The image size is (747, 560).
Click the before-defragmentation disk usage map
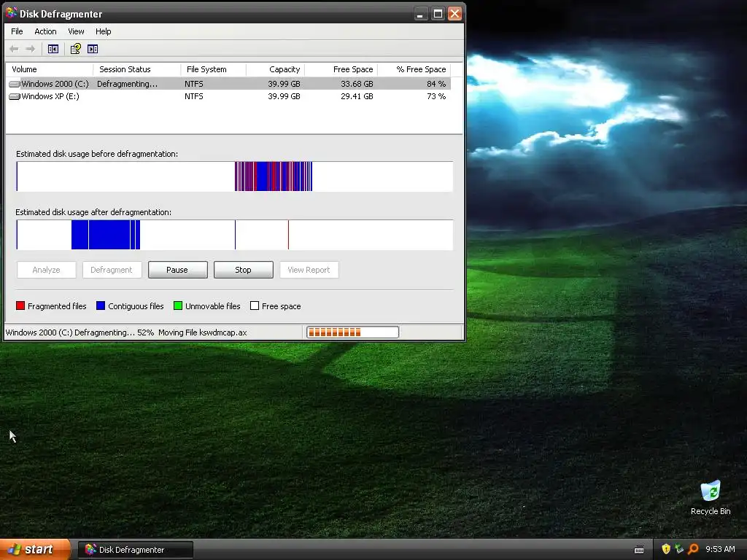[234, 176]
